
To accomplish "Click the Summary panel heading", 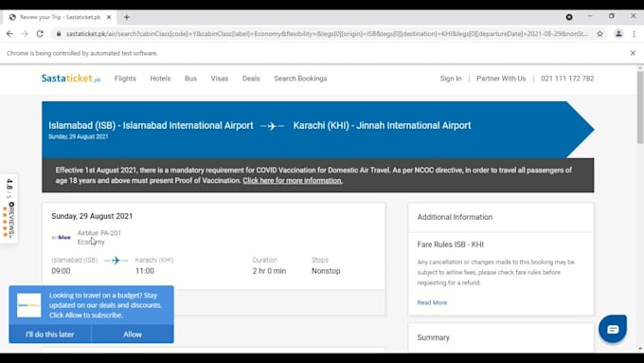I will (x=434, y=337).
